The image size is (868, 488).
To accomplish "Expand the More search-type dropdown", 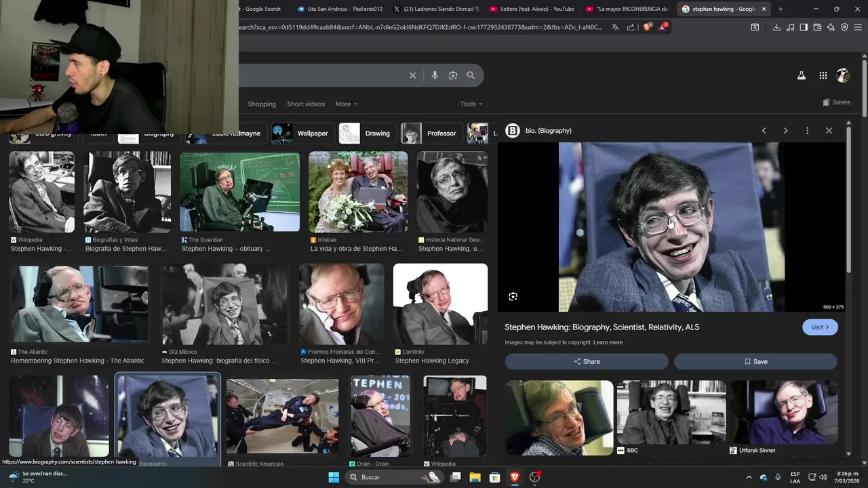I will tap(346, 104).
